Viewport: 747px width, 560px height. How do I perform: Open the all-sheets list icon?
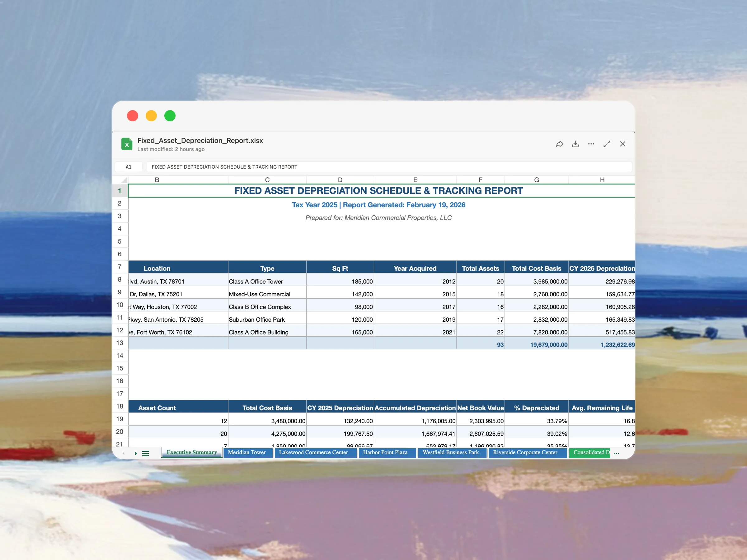point(146,453)
